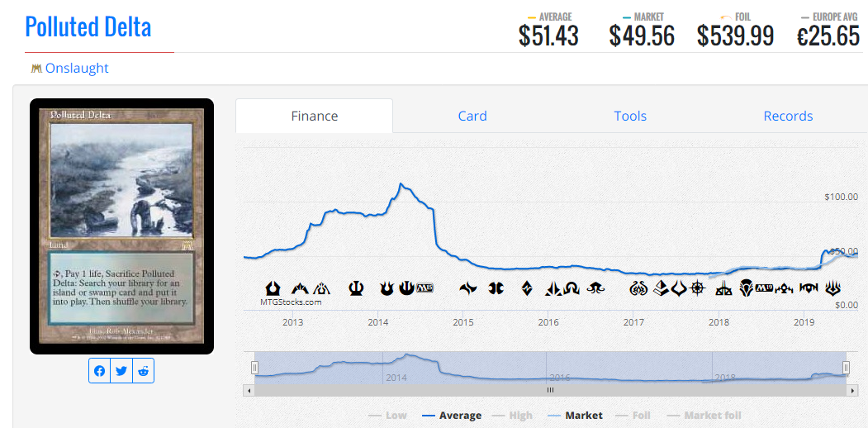Click the Hour of Devastation symbol
The height and width of the screenshot is (428, 868).
point(679,288)
